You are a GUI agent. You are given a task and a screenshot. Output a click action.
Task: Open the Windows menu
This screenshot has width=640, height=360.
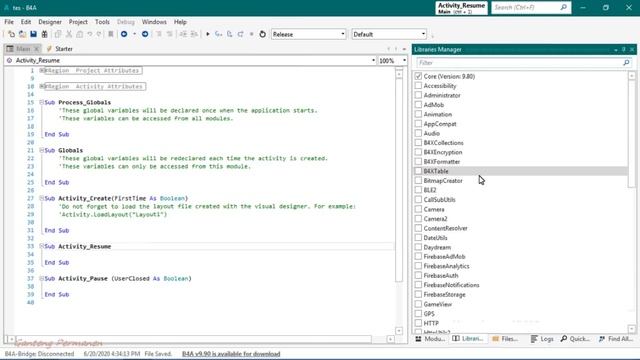pyautogui.click(x=154, y=22)
